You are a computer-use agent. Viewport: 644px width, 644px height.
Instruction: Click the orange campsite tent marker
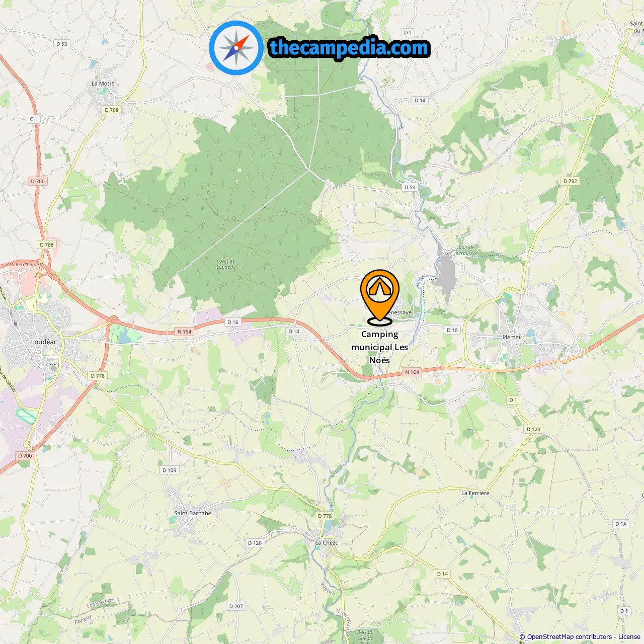tap(380, 297)
